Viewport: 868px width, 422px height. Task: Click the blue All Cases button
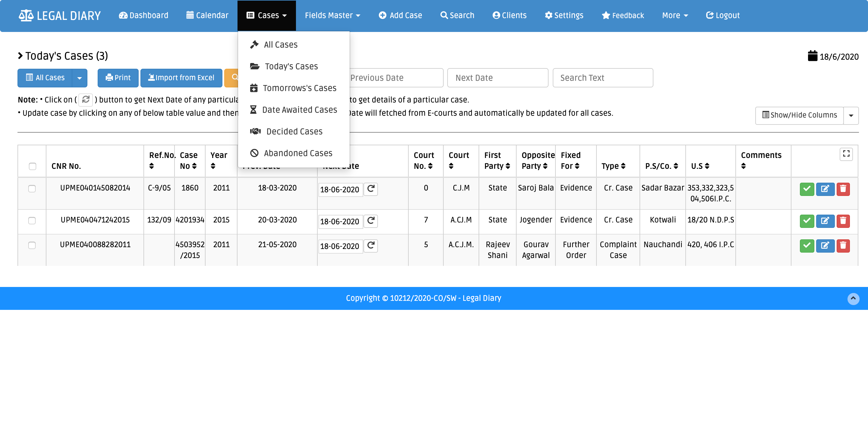(x=45, y=78)
